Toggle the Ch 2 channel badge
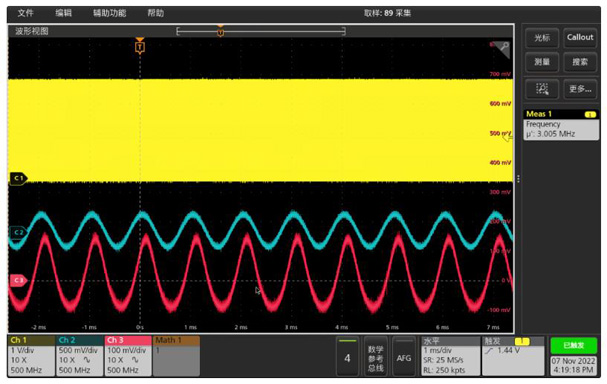The width and height of the screenshot is (607, 384). [79, 356]
